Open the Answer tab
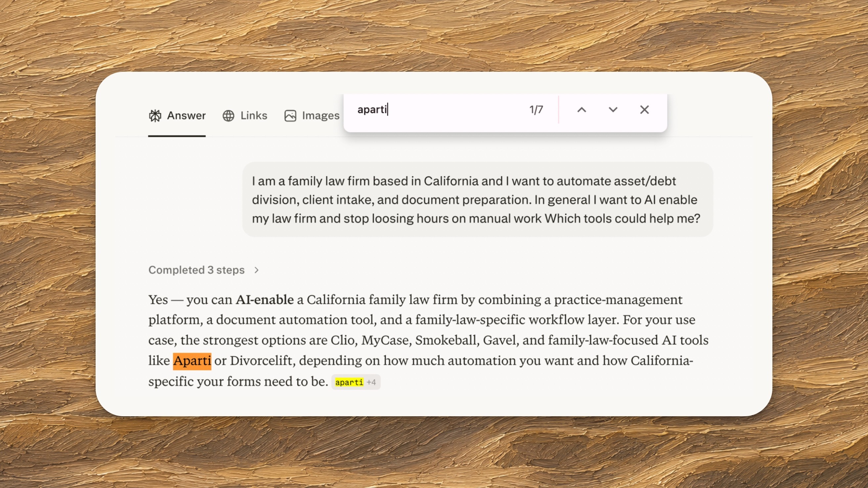Viewport: 868px width, 488px height. [177, 115]
